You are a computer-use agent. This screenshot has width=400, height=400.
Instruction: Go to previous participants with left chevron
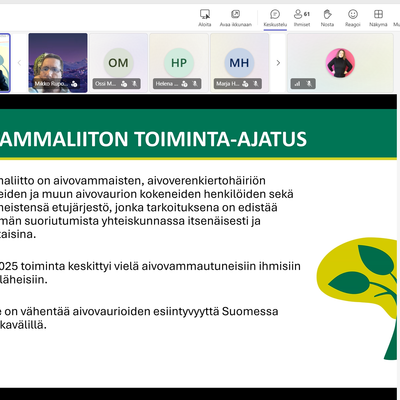tap(19, 63)
